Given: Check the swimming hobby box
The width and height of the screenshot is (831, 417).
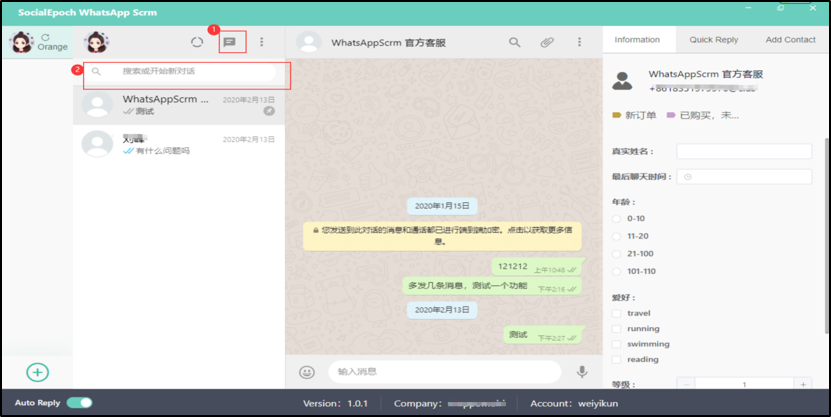Looking at the screenshot, I should point(616,344).
